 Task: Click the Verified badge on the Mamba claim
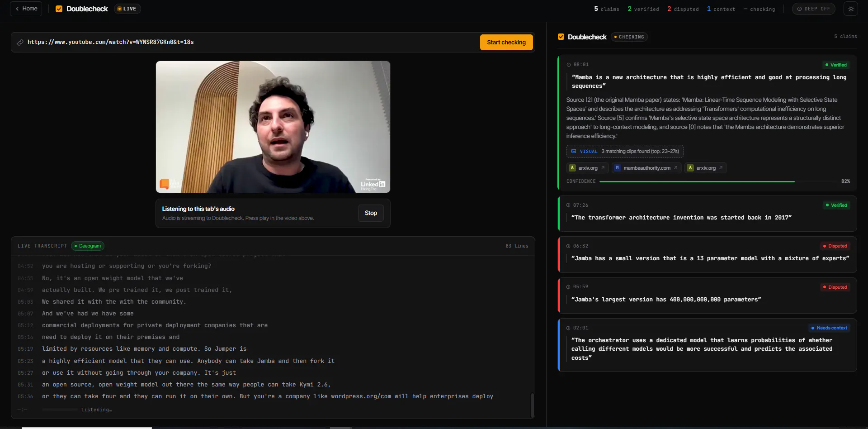(x=836, y=65)
